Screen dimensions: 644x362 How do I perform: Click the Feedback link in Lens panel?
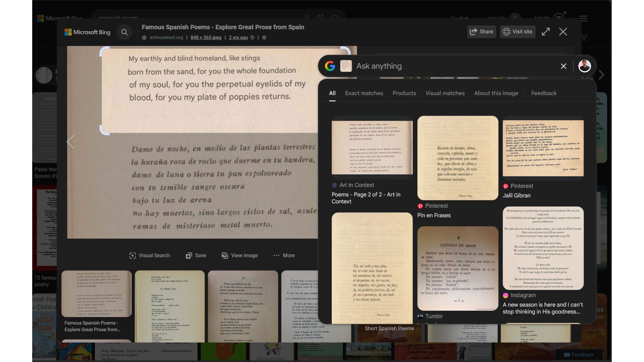(543, 93)
